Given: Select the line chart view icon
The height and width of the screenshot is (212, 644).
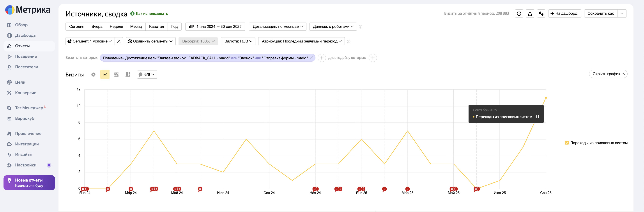Looking at the screenshot, I should [x=105, y=74].
